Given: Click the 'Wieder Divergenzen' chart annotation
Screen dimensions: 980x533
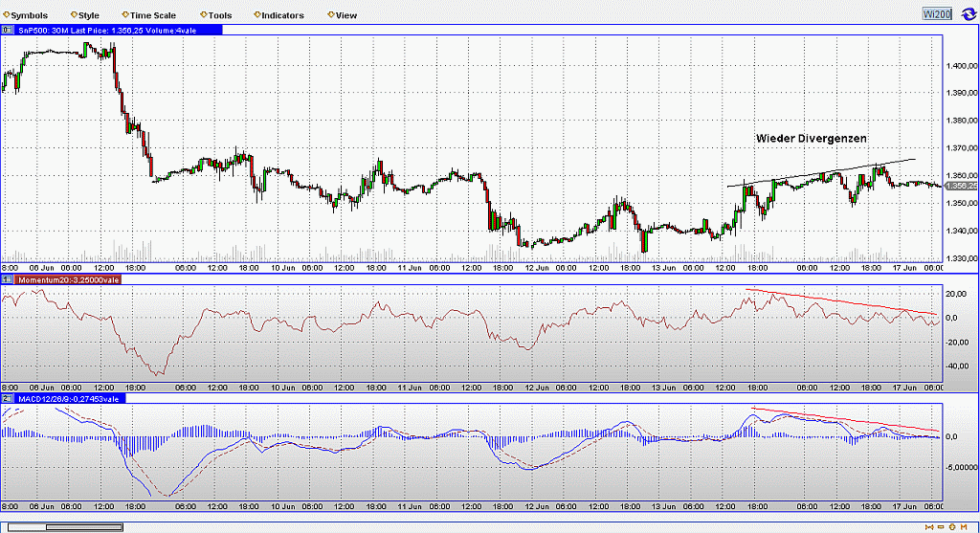Looking at the screenshot, I should pyautogui.click(x=812, y=139).
